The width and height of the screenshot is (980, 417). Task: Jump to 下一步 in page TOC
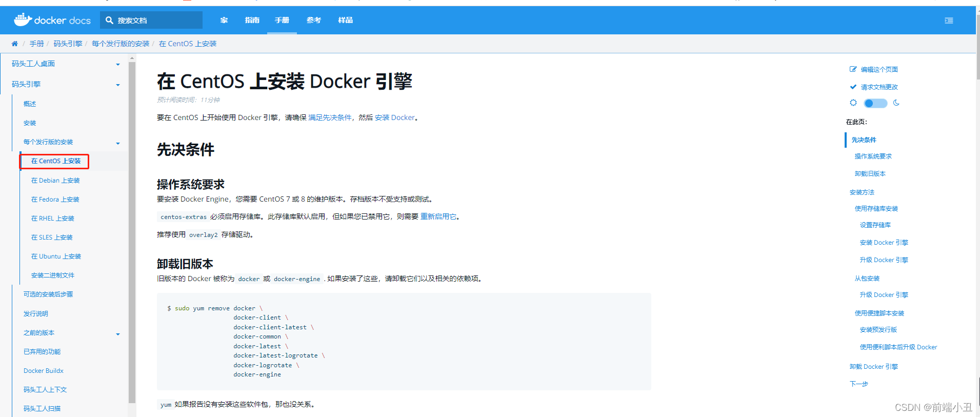pyautogui.click(x=859, y=384)
